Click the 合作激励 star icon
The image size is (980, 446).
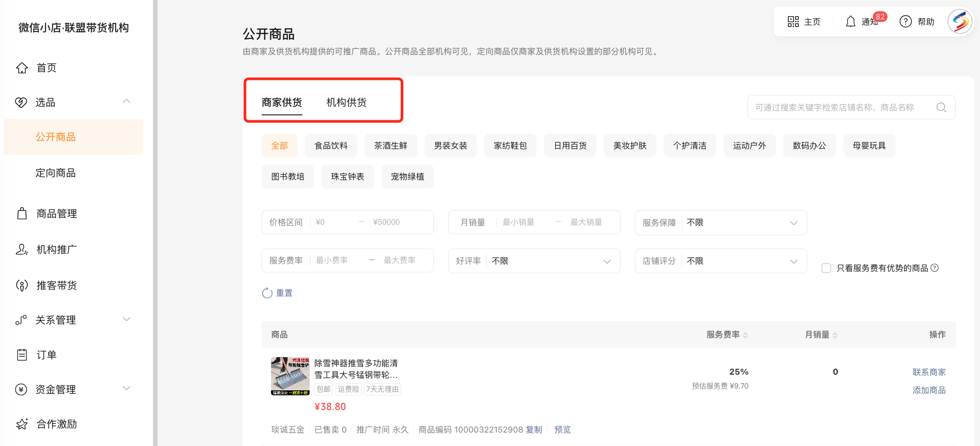tap(22, 424)
